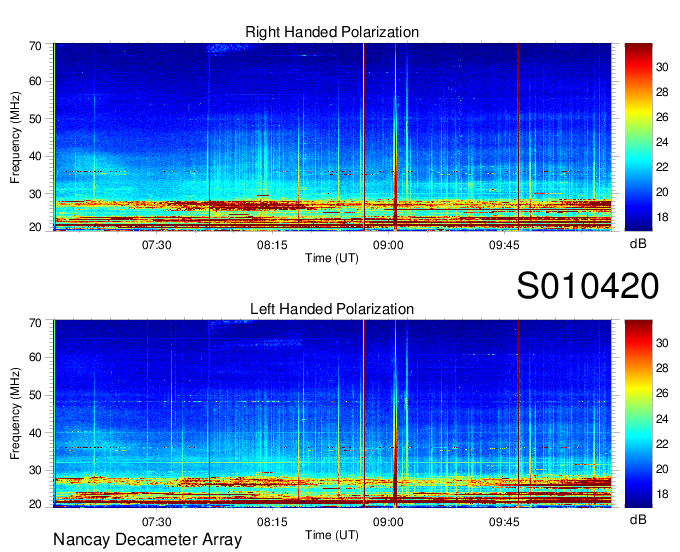Select the 07:30 tick on lower time axis
This screenshot has height=552, width=680.
point(157,522)
